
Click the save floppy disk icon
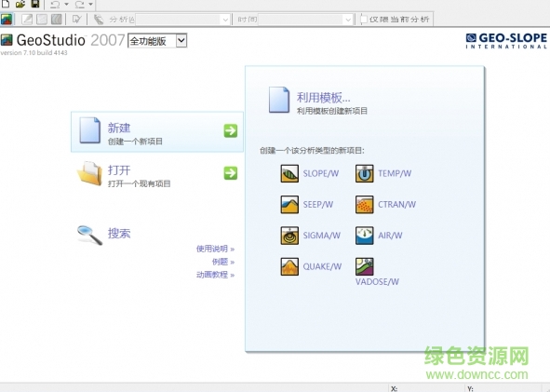[x=35, y=4]
